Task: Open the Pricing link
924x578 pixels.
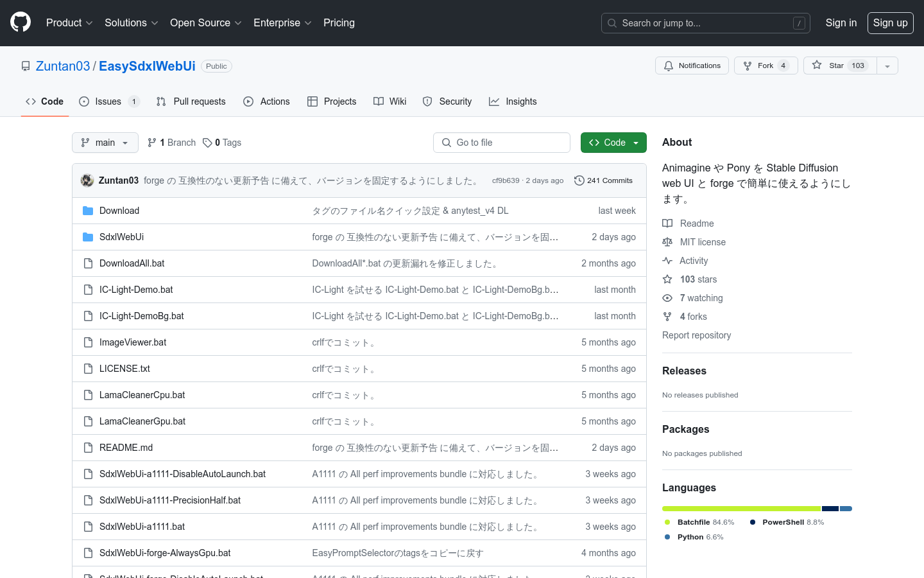Action: (x=339, y=22)
